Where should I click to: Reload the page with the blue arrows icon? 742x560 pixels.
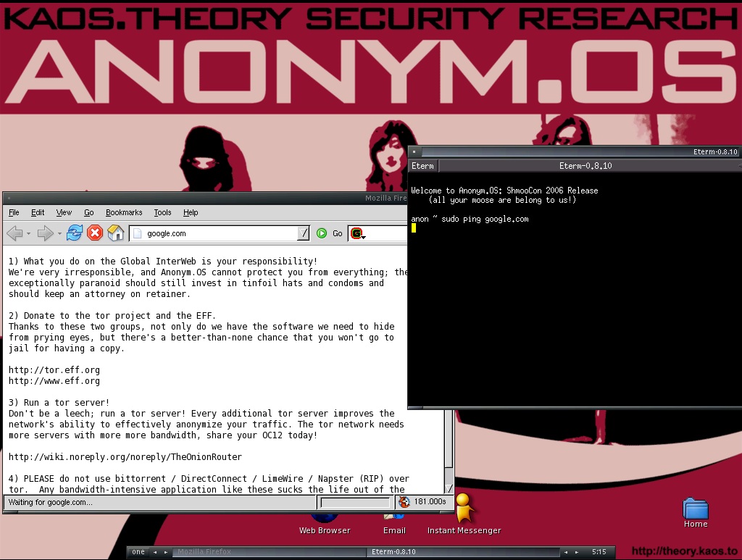click(75, 233)
